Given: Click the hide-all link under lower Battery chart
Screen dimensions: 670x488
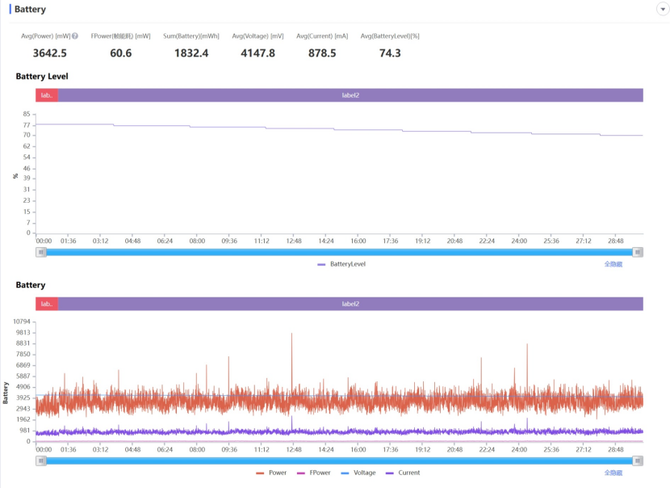Looking at the screenshot, I should coord(613,473).
